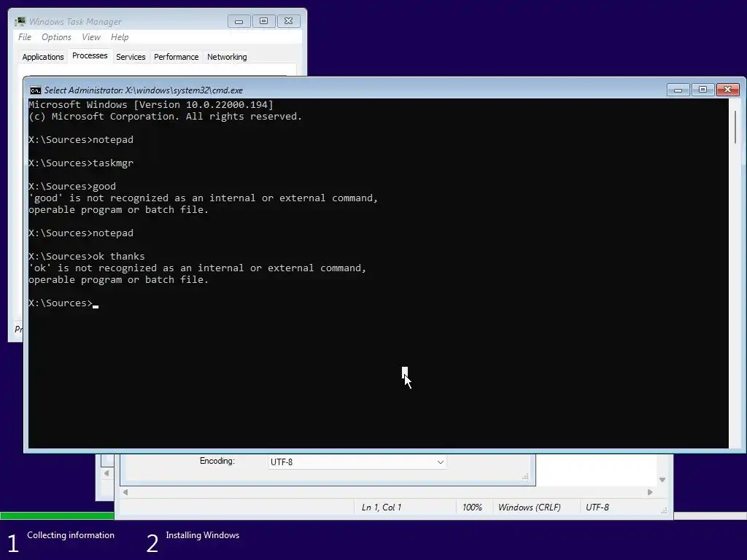The width and height of the screenshot is (747, 560).
Task: Click Task Manager title bar icon
Action: pos(20,21)
